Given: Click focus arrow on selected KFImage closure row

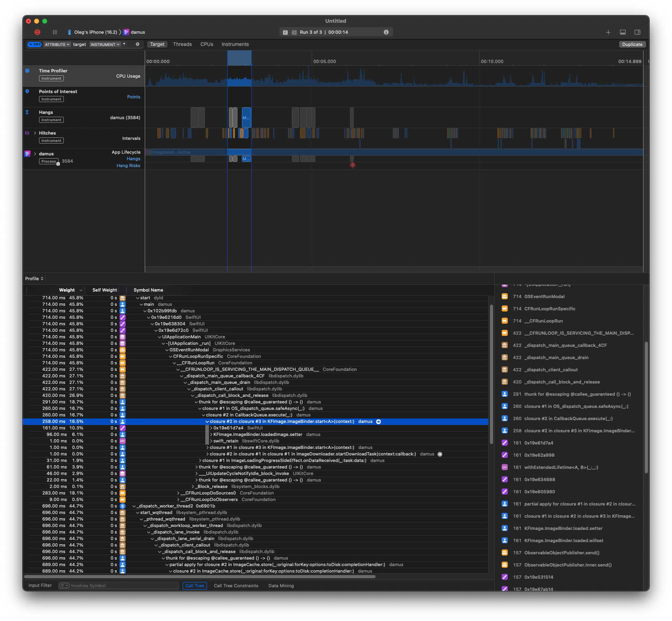Looking at the screenshot, I should tap(378, 422).
